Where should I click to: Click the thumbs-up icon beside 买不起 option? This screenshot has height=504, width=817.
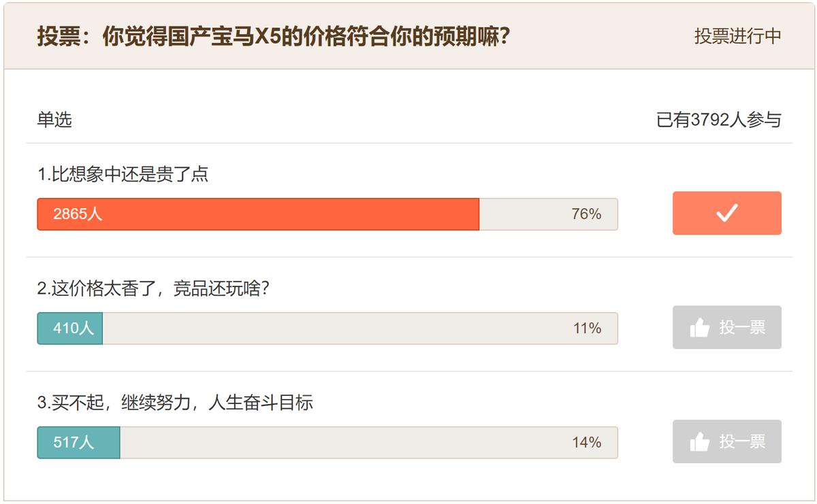tap(699, 442)
